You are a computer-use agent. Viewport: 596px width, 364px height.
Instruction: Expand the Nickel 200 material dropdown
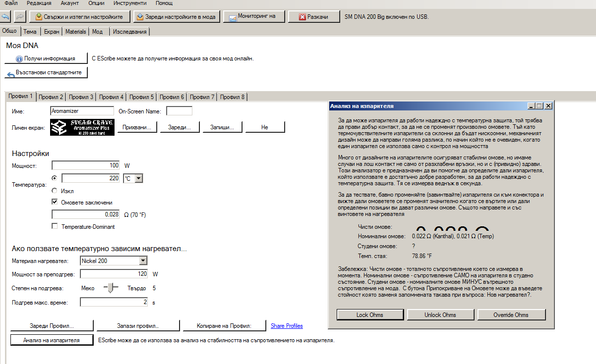(143, 260)
